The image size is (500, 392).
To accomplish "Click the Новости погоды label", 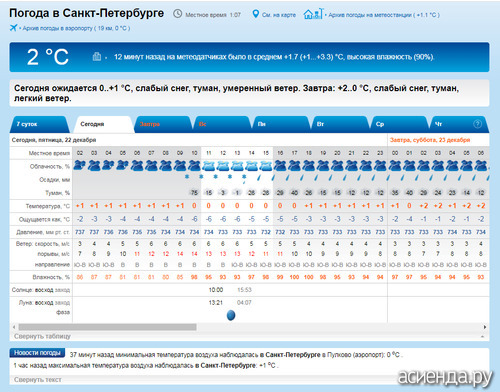I will (x=37, y=353).
